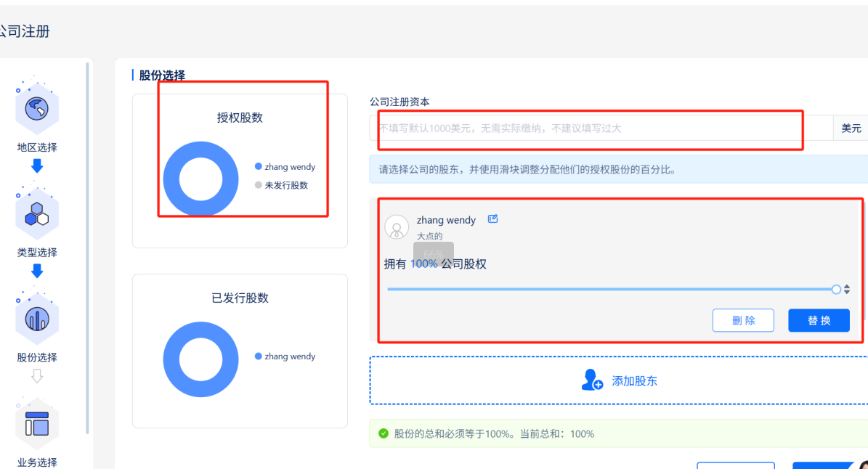Click the edit icon beside zhang wendy
Image resolution: width=868 pixels, height=469 pixels.
[x=492, y=219]
